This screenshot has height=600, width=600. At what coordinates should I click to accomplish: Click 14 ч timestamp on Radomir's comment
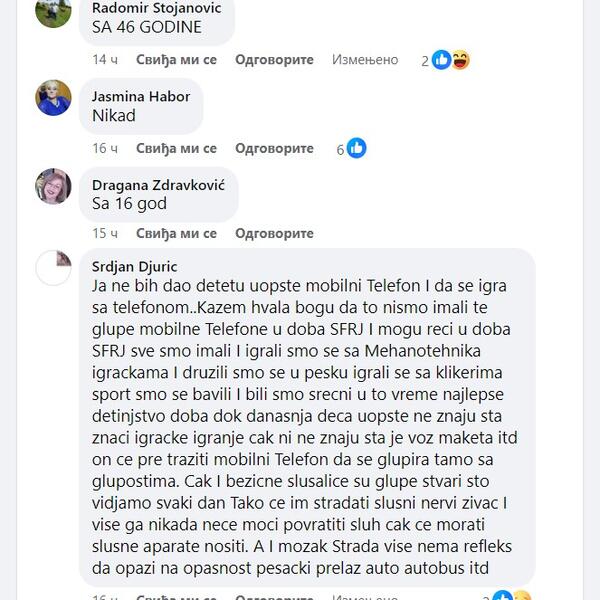click(x=105, y=60)
